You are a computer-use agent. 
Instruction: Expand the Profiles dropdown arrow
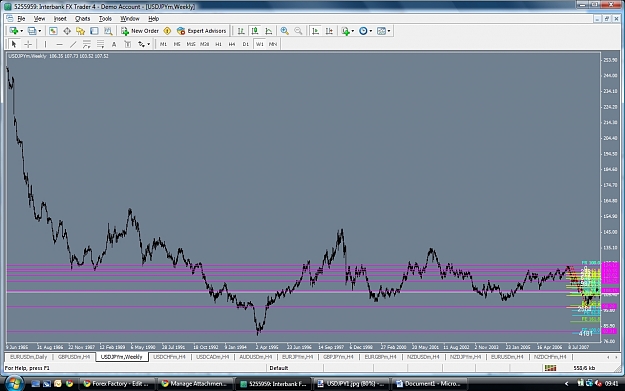[x=39, y=31]
